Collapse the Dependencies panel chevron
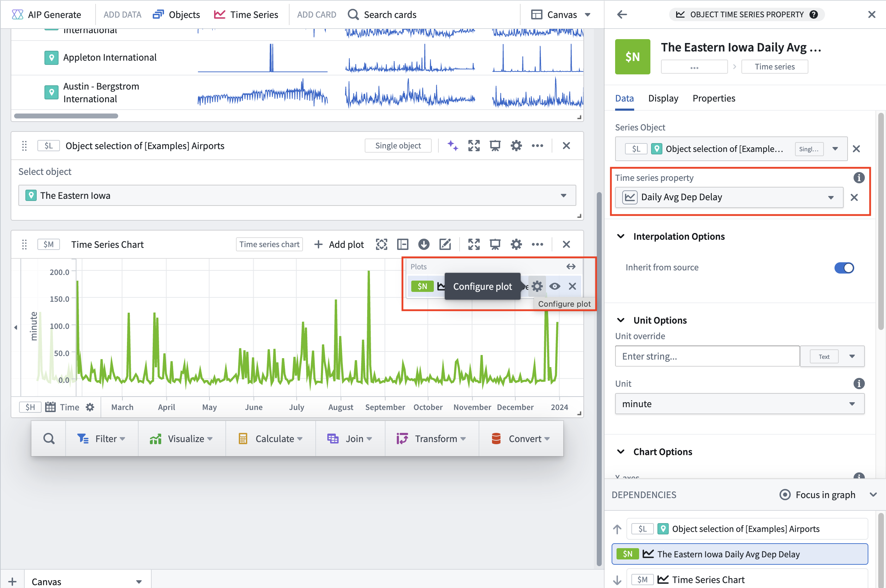886x588 pixels. (x=873, y=495)
